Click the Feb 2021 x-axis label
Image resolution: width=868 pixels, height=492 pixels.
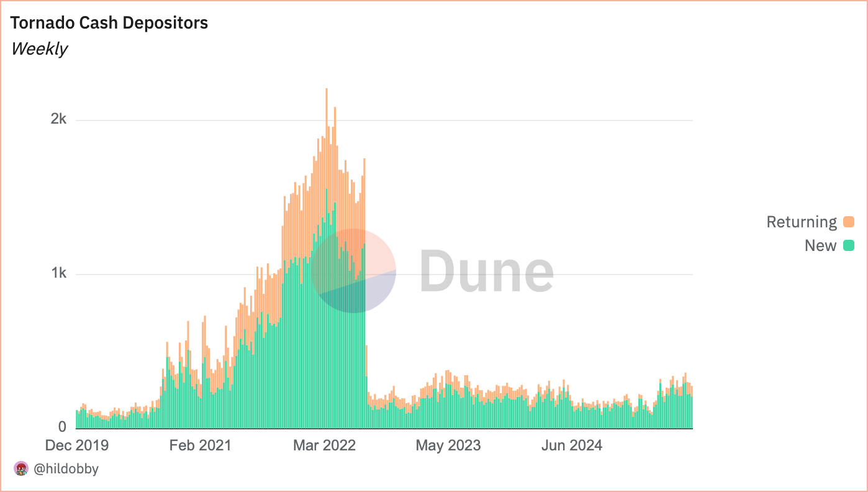pyautogui.click(x=200, y=445)
